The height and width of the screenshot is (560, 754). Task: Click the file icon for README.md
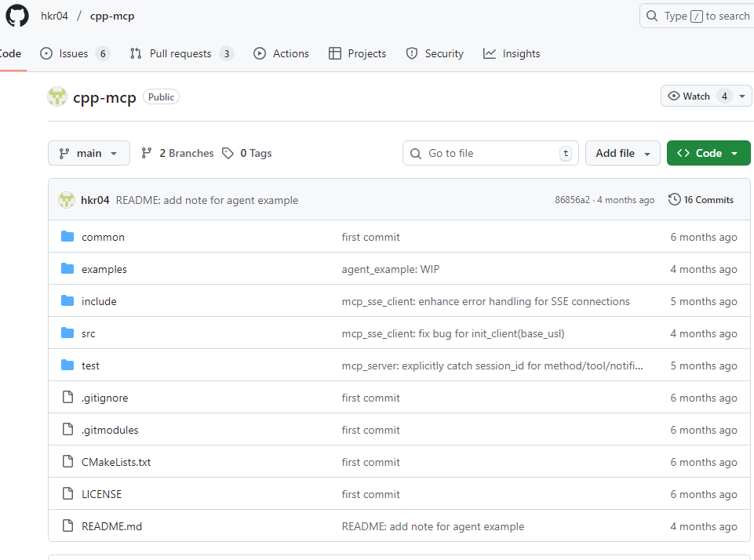[67, 525]
